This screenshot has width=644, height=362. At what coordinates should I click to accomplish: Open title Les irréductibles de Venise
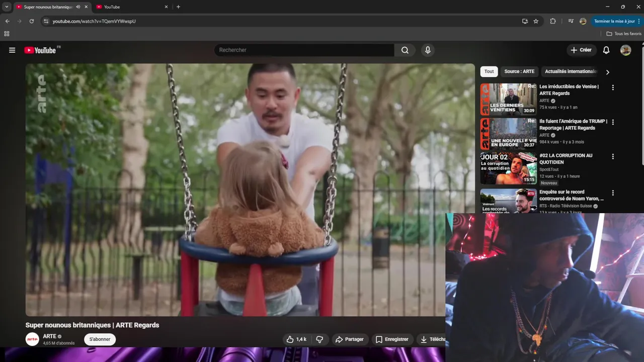pyautogui.click(x=569, y=90)
